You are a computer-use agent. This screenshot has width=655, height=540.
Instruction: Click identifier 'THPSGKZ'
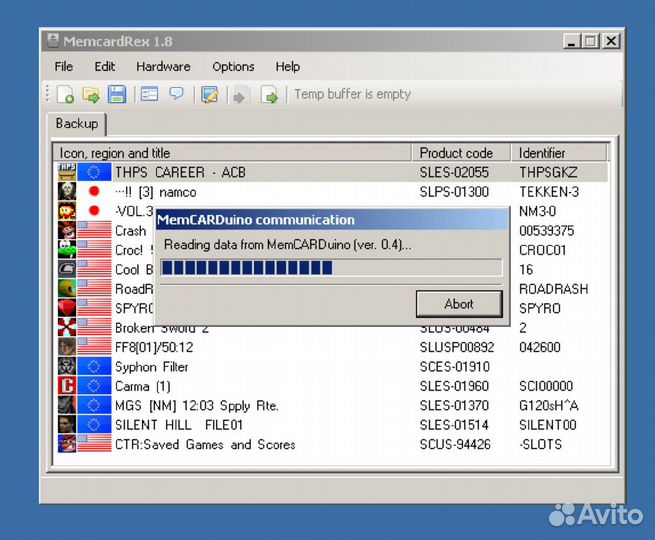click(x=548, y=172)
